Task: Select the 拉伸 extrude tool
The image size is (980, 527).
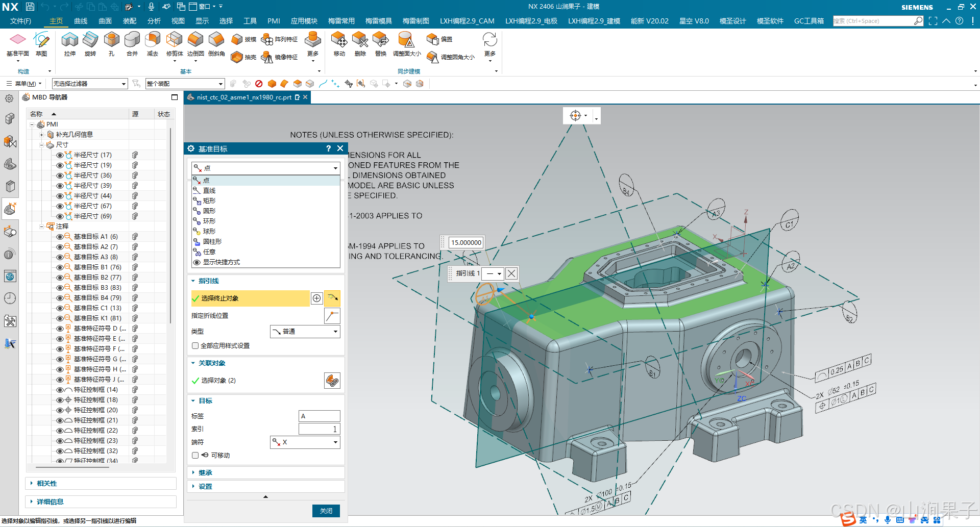Action: point(70,44)
